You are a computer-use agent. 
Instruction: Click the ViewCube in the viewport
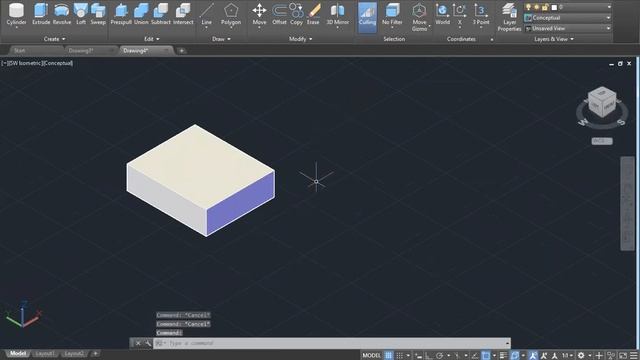point(602,102)
